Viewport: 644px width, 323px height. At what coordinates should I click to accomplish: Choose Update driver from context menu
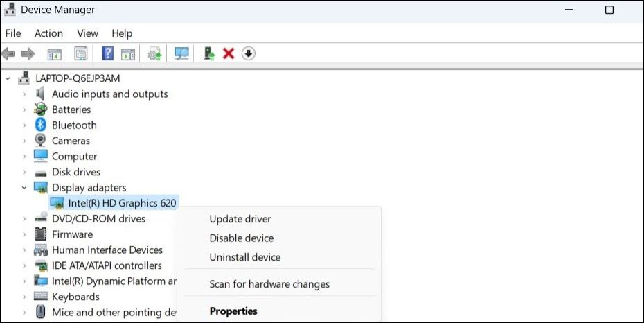pyautogui.click(x=240, y=219)
